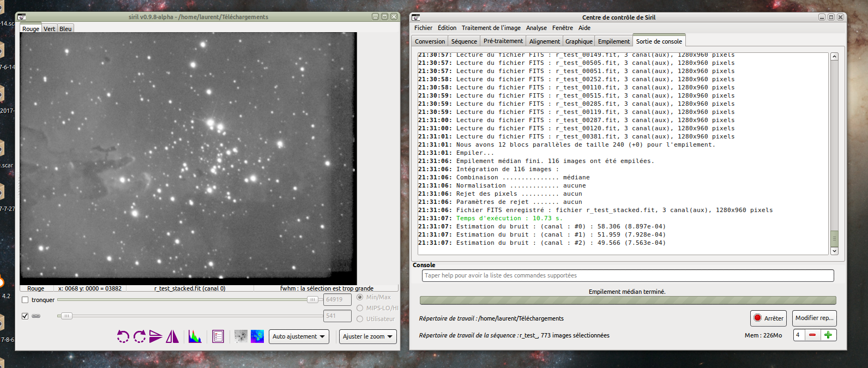Click the thread count field showing 4
Viewport: 868px width, 368px height.
click(x=799, y=335)
